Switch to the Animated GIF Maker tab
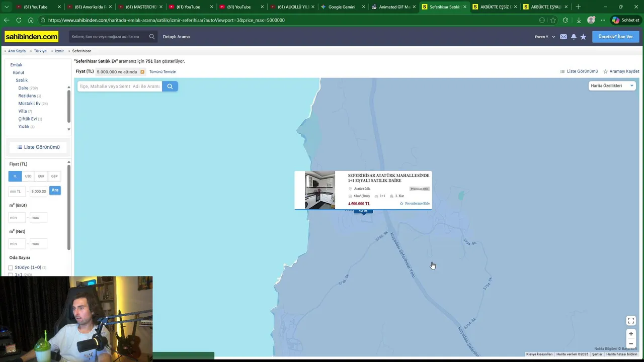644x362 pixels. coord(394,7)
